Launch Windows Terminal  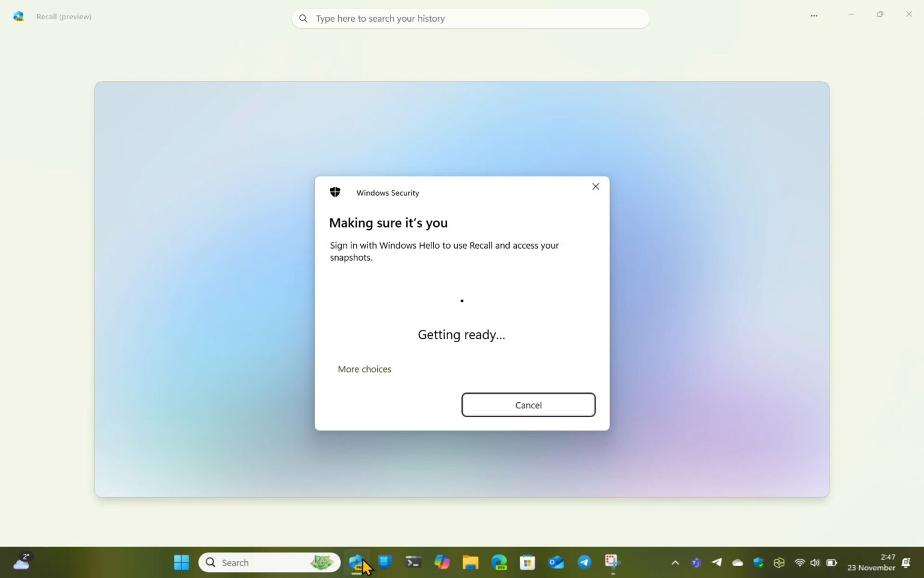413,562
